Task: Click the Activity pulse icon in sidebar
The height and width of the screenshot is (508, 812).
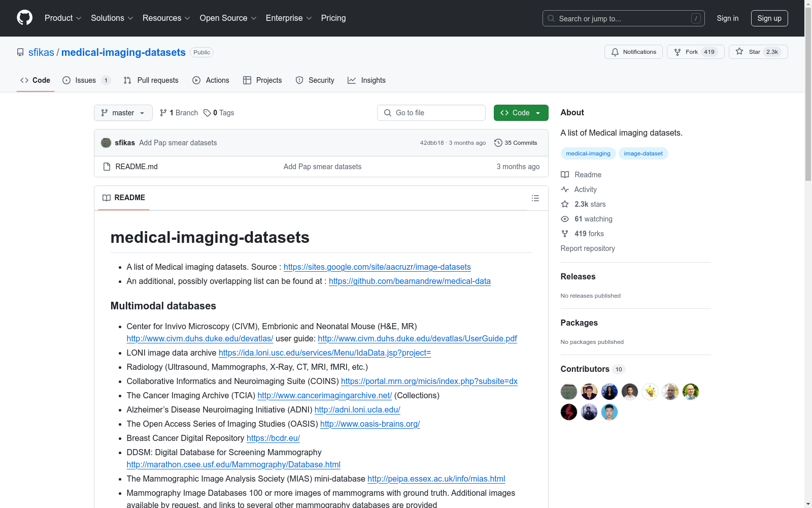Action: click(565, 189)
